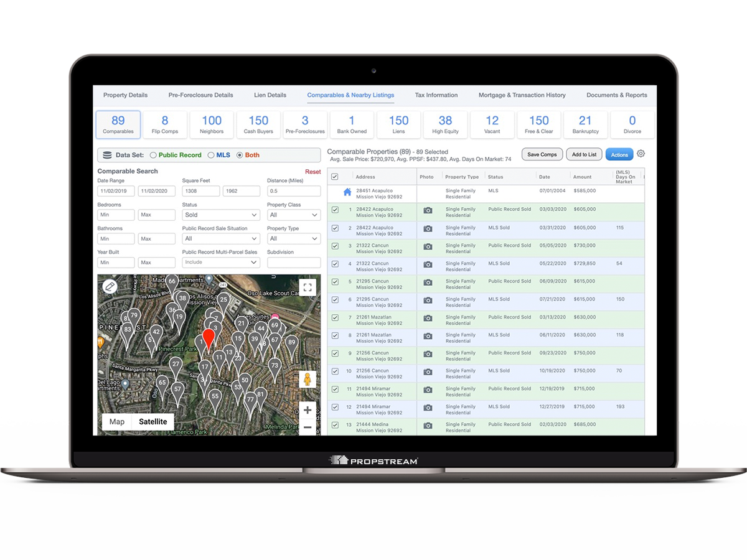This screenshot has width=747, height=560.
Task: Open the settings gear next to Actions
Action: (641, 154)
